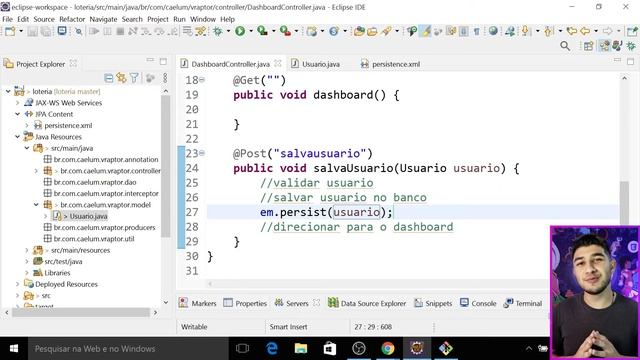The height and width of the screenshot is (360, 640).
Task: Select br.com.caelum.vraptor.dao package
Action: pyautogui.click(x=95, y=182)
